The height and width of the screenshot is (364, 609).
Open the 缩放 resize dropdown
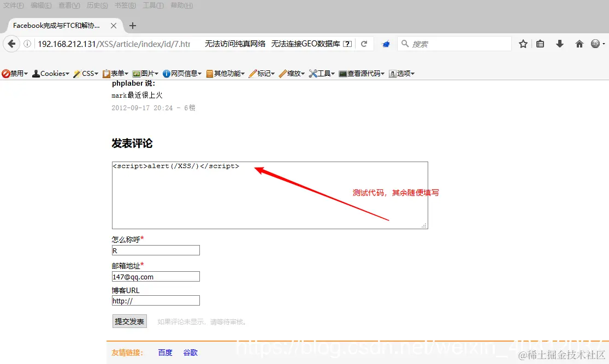[x=292, y=73]
